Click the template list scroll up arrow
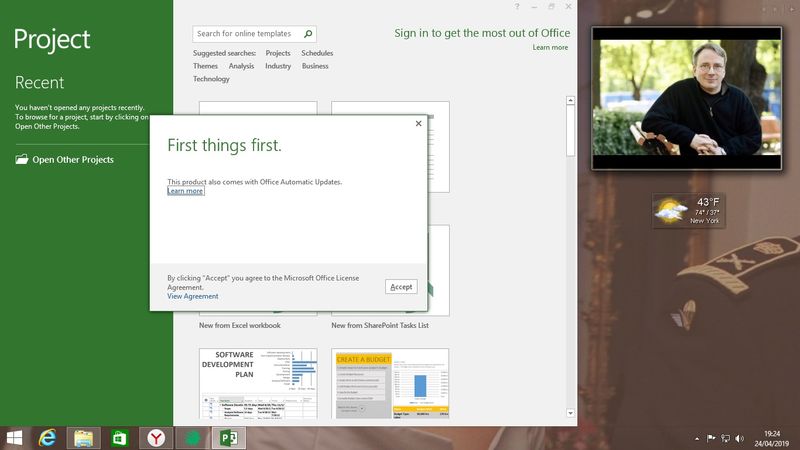The image size is (800, 450). (x=570, y=101)
